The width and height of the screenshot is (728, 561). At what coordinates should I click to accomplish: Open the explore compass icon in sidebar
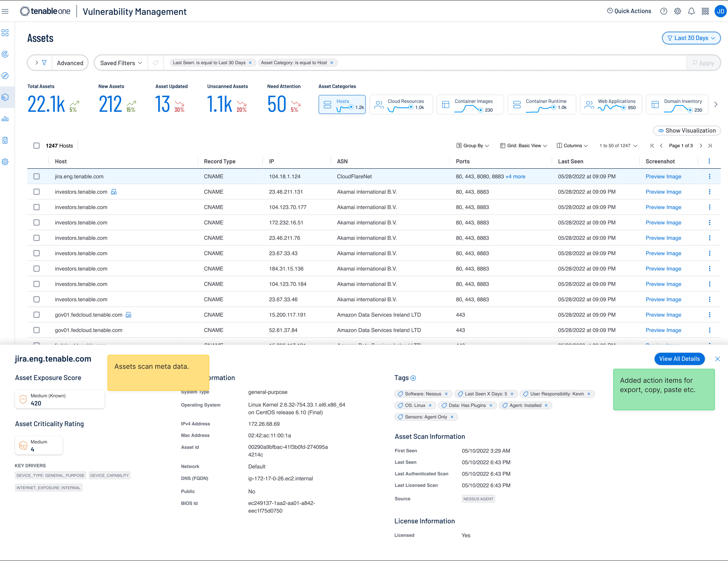pyautogui.click(x=5, y=76)
